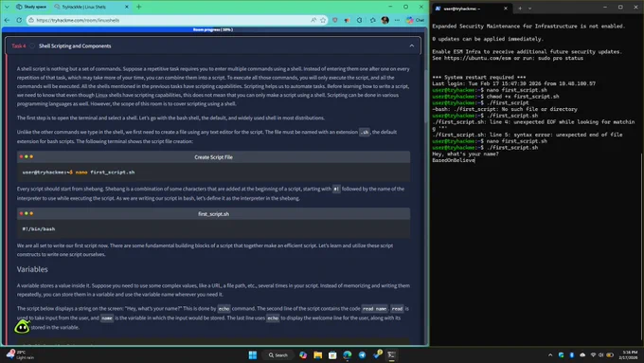This screenshot has width=644, height=363.
Task: Open a new browser tab
Action: coord(139,7)
